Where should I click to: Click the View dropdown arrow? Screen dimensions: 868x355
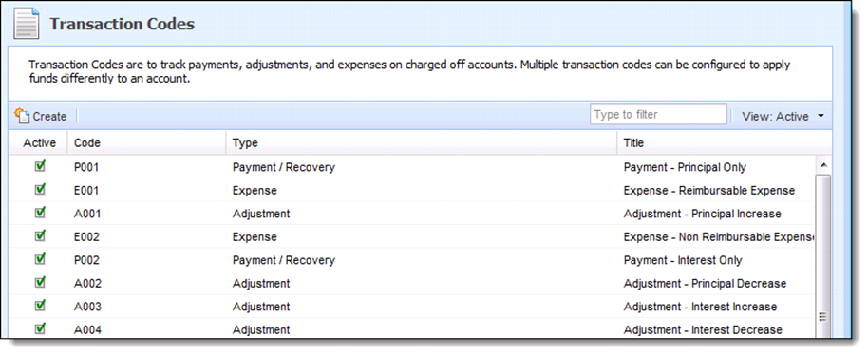pos(821,116)
